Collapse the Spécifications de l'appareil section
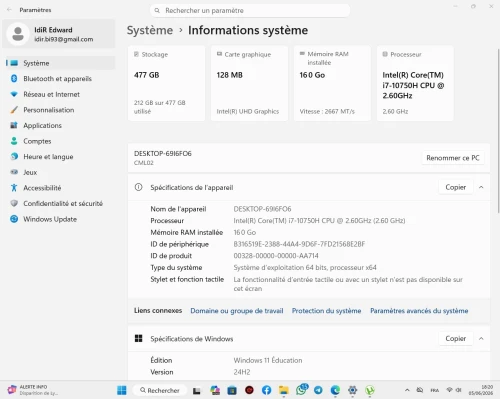Image resolution: width=500 pixels, height=399 pixels. coord(481,187)
